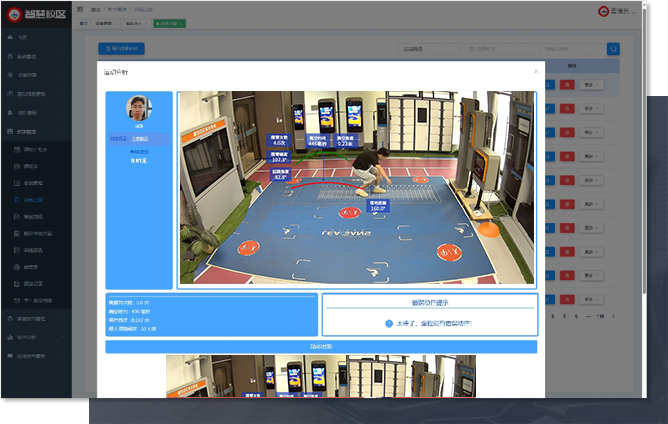Click the blue export Excel button

[x=121, y=48]
